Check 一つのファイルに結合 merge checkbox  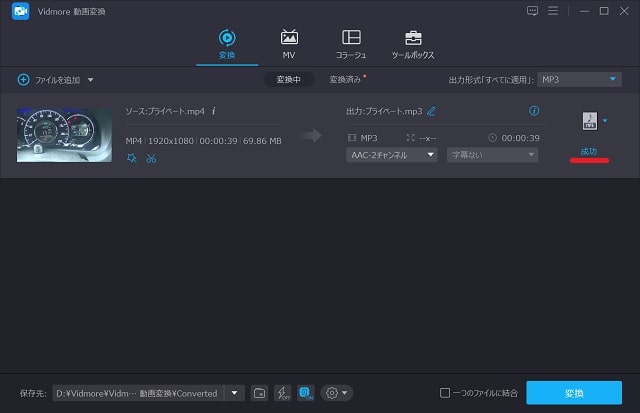click(445, 393)
